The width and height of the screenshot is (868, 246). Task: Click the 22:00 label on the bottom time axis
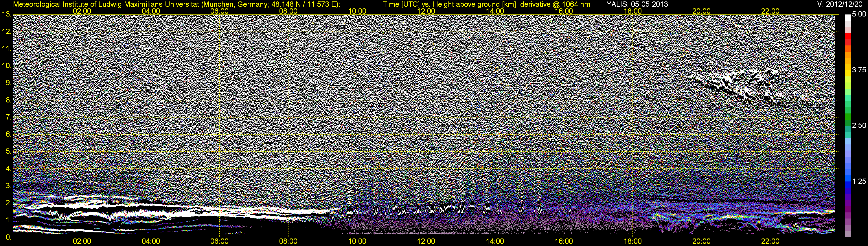(770, 242)
